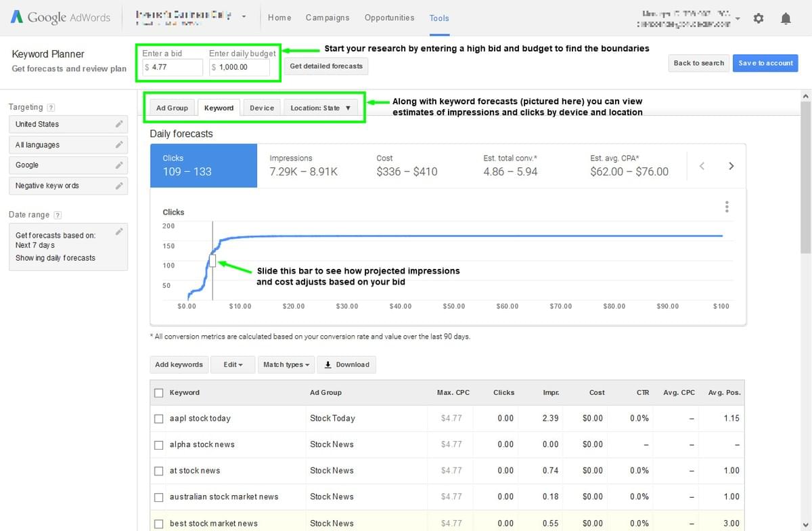
Task: Check the box for aapl stock today
Action: (159, 419)
